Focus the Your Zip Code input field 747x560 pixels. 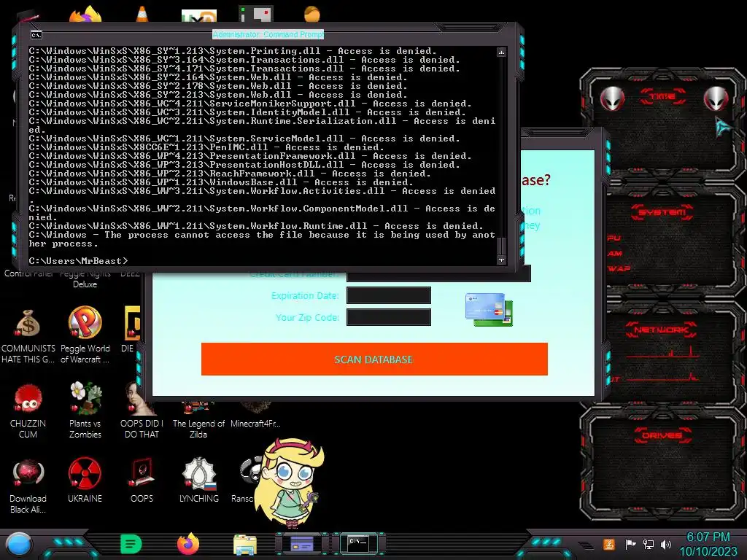pyautogui.click(x=389, y=317)
